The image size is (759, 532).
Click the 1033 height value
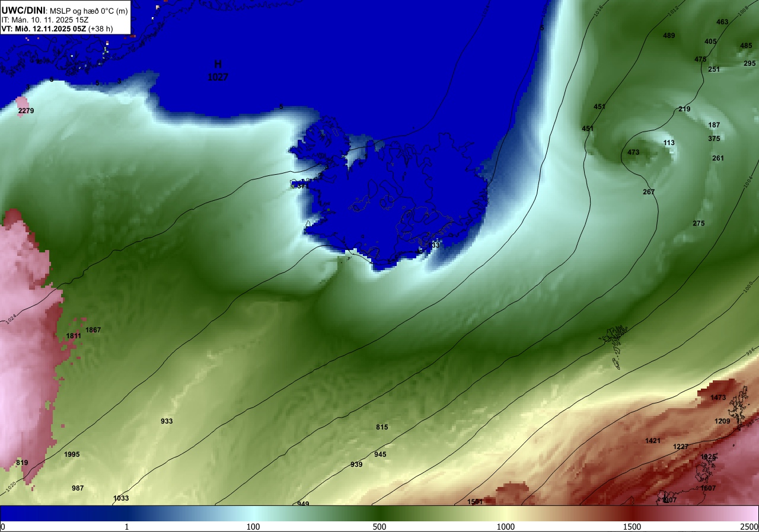121,498
